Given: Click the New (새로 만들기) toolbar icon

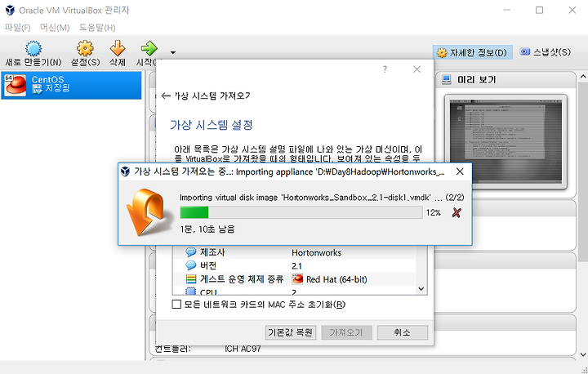Looking at the screenshot, I should tap(33, 49).
